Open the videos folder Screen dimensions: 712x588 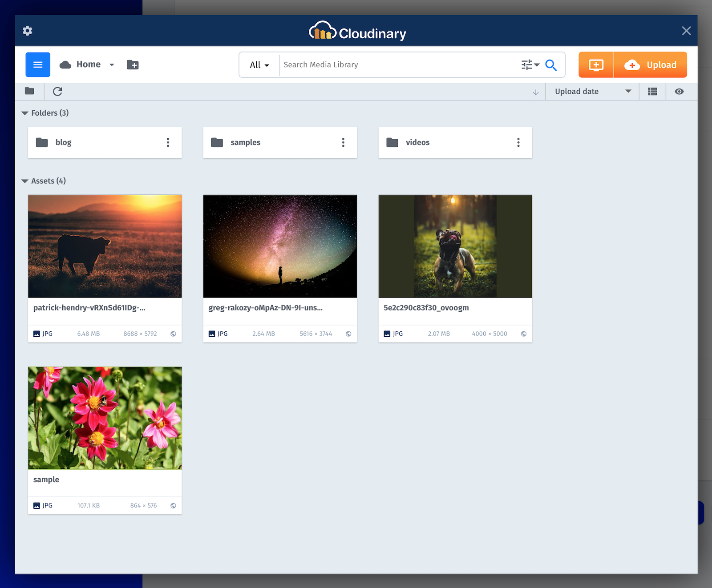pyautogui.click(x=455, y=142)
